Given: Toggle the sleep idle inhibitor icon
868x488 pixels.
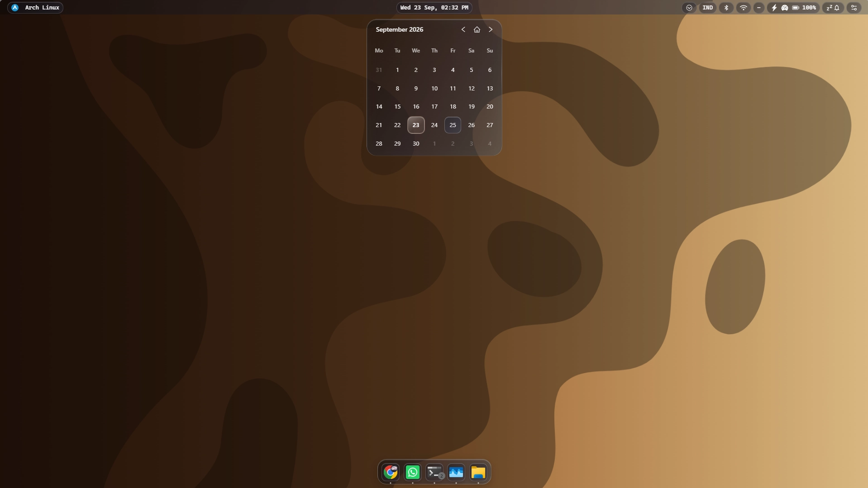Looking at the screenshot, I should click(x=829, y=8).
